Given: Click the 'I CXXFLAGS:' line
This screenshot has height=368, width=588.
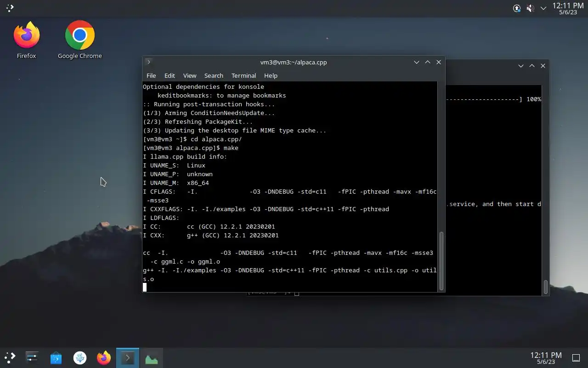Looking at the screenshot, I should pyautogui.click(x=266, y=209).
